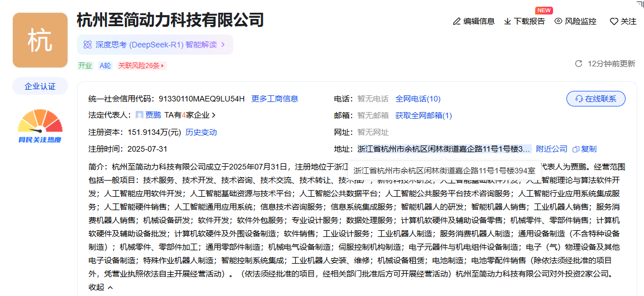Open legal representative 贾鹏 profile link

153,115
